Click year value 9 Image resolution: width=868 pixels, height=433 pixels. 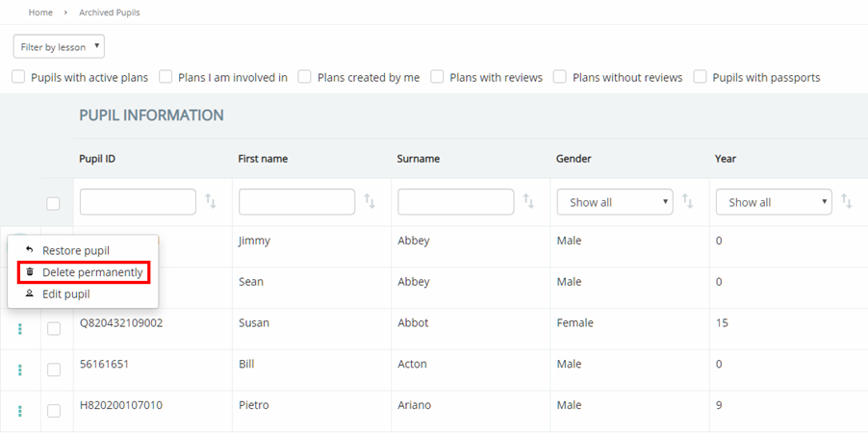(x=719, y=405)
